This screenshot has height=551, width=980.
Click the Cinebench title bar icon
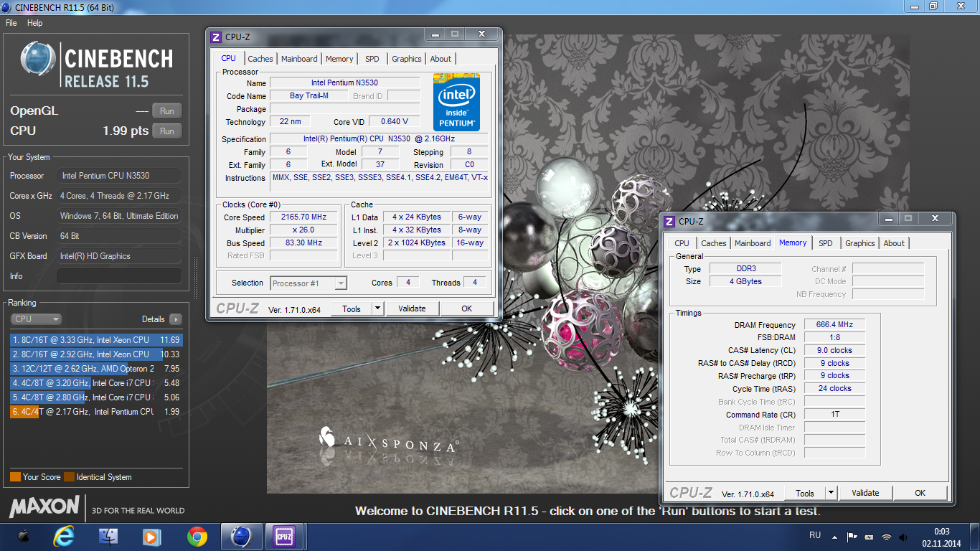pos(6,6)
